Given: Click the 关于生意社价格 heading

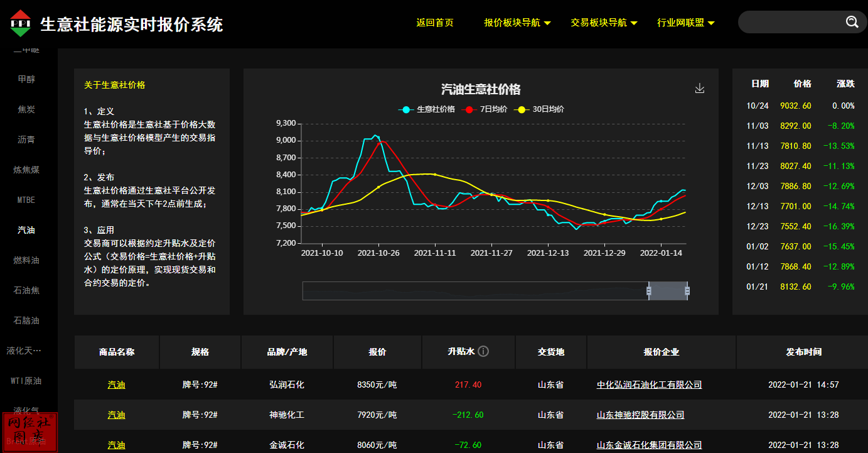Looking at the screenshot, I should (x=114, y=85).
